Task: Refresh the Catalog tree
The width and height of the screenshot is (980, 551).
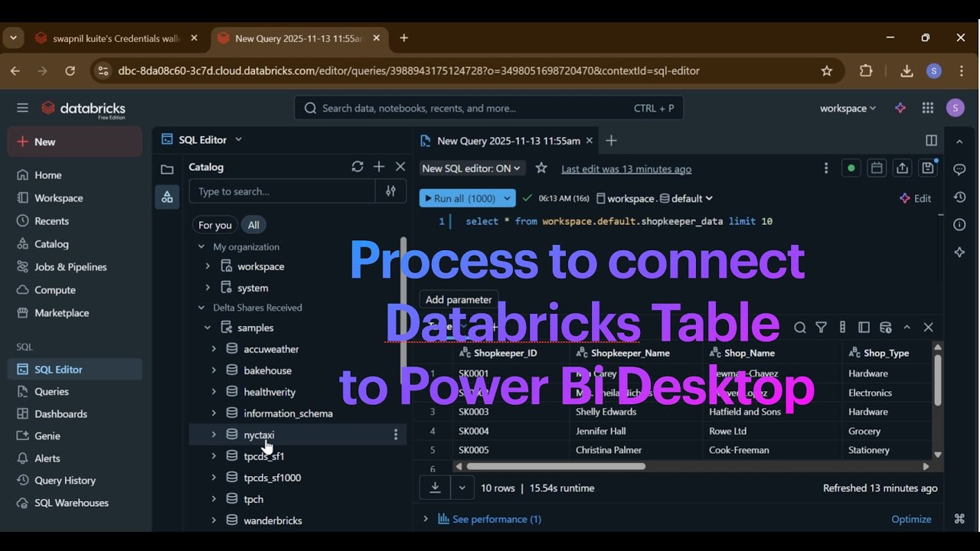Action: (358, 167)
